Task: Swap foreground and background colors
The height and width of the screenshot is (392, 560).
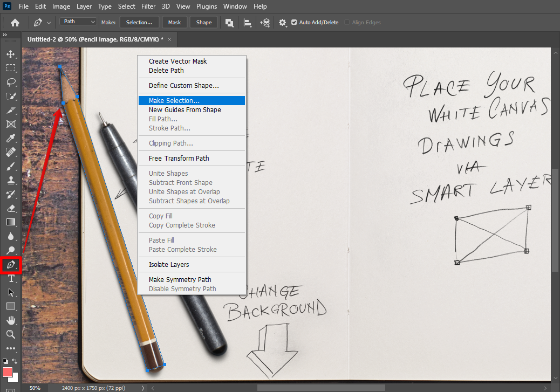Action: pyautogui.click(x=15, y=361)
